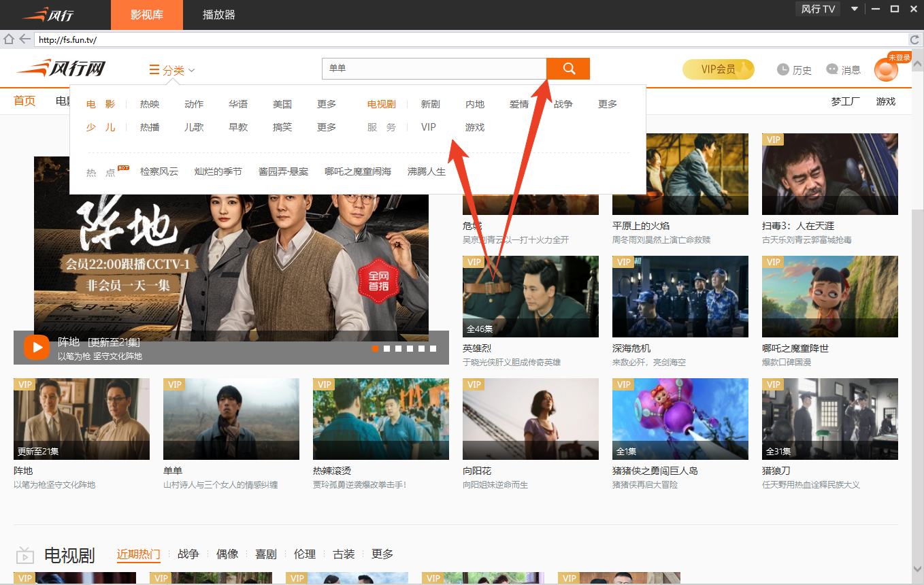924x585 pixels.
Task: Click the VIP会员 button
Action: tap(718, 69)
